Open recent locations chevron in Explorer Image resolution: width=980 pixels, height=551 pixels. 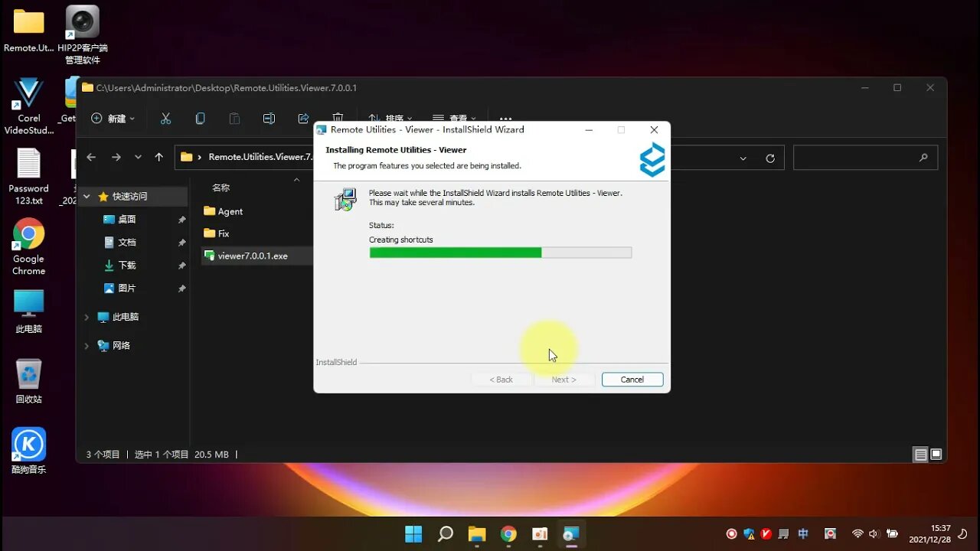point(138,157)
